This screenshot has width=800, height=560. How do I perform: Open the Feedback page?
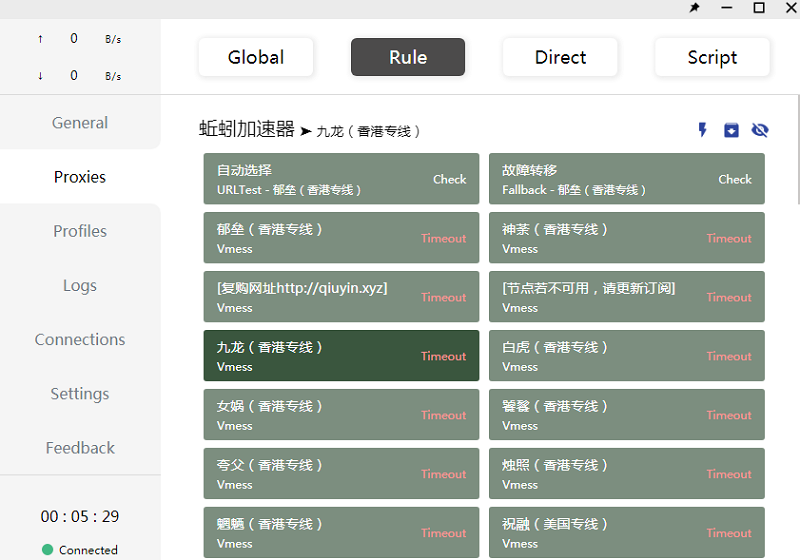80,448
